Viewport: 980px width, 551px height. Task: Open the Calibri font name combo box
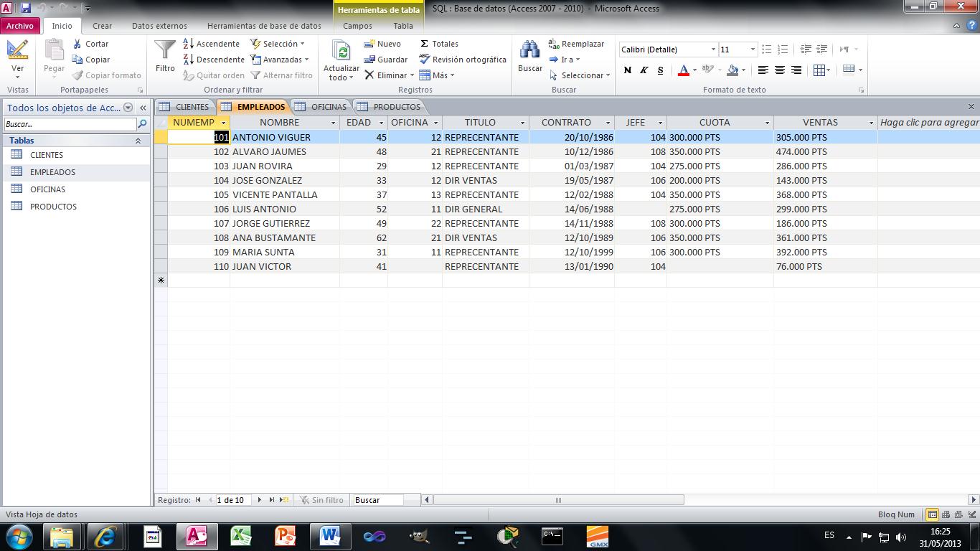(x=668, y=50)
